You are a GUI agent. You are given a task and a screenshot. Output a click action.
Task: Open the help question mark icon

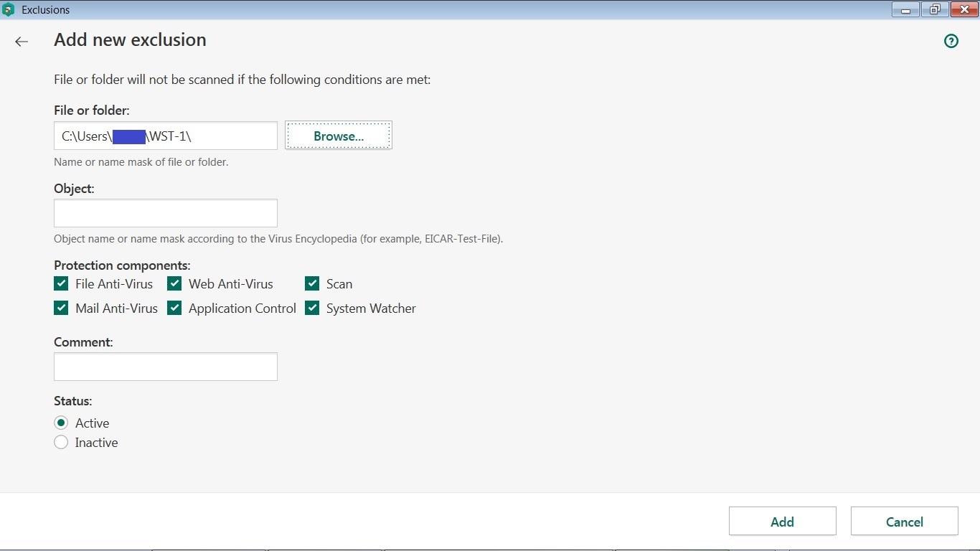coord(951,42)
